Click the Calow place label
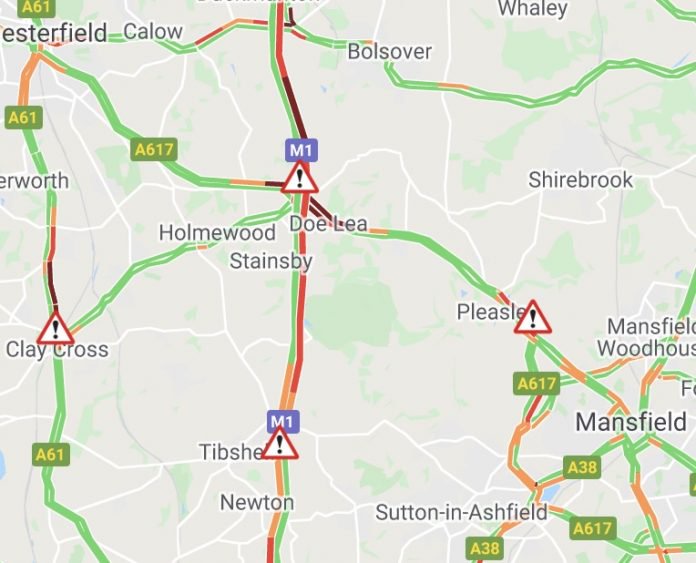The height and width of the screenshot is (563, 696). [x=153, y=32]
